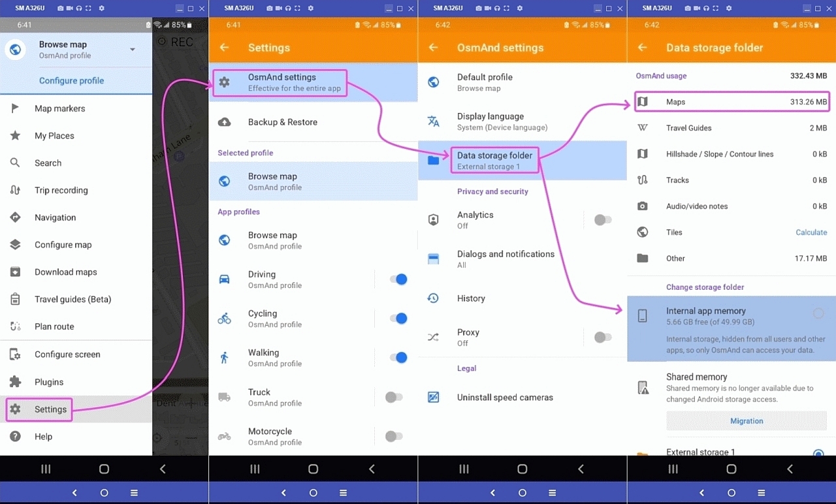Click the Display language translate icon
This screenshot has width=836, height=504.
(x=433, y=121)
